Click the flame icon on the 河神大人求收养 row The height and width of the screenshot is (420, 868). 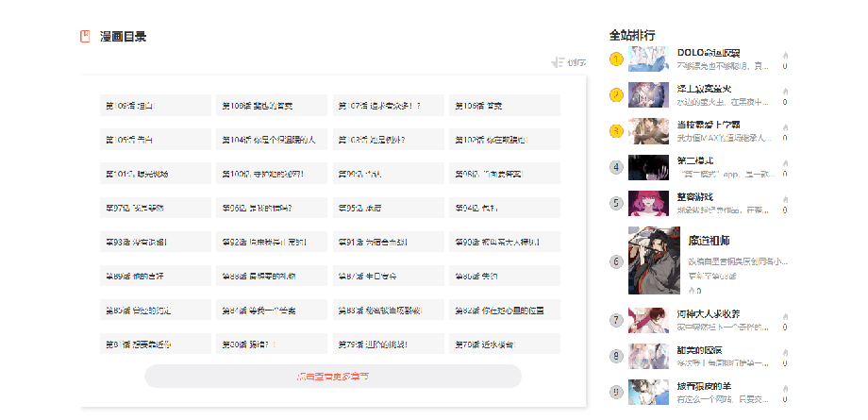[x=785, y=316]
